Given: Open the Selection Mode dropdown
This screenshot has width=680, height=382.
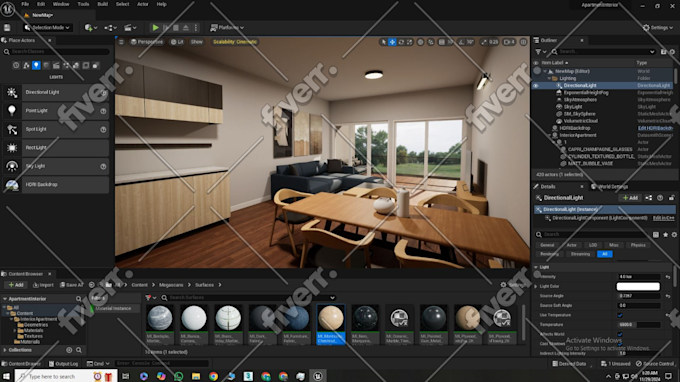Looking at the screenshot, I should [x=47, y=28].
